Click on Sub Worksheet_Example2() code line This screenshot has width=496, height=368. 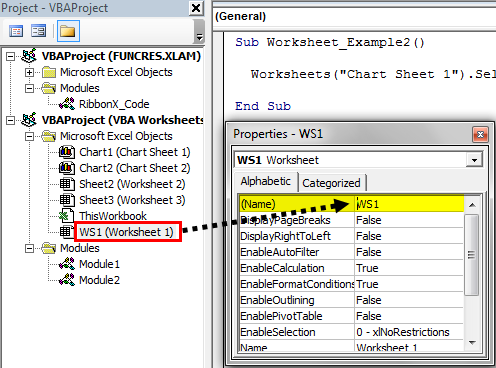[330, 42]
